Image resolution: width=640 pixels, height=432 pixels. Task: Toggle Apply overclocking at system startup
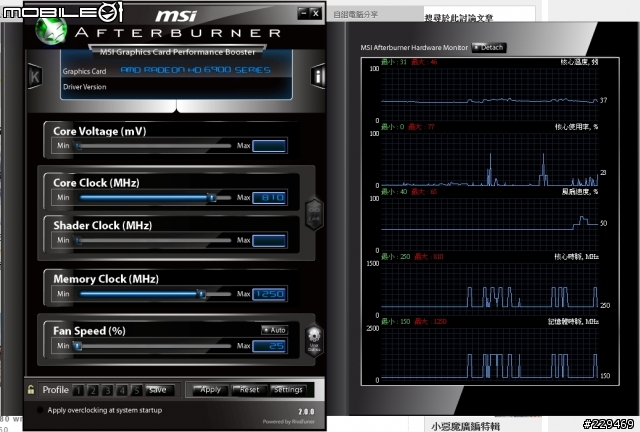click(x=40, y=410)
